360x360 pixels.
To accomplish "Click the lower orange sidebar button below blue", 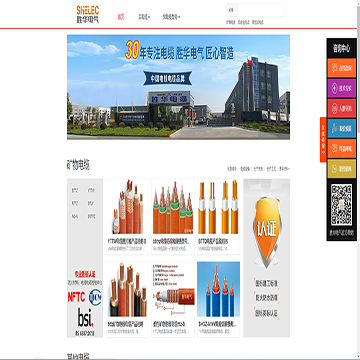I will (342, 148).
